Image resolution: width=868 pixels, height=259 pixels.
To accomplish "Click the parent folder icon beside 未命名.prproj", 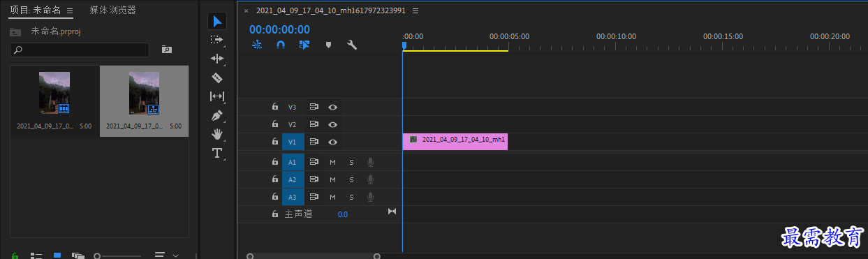I will click(15, 31).
